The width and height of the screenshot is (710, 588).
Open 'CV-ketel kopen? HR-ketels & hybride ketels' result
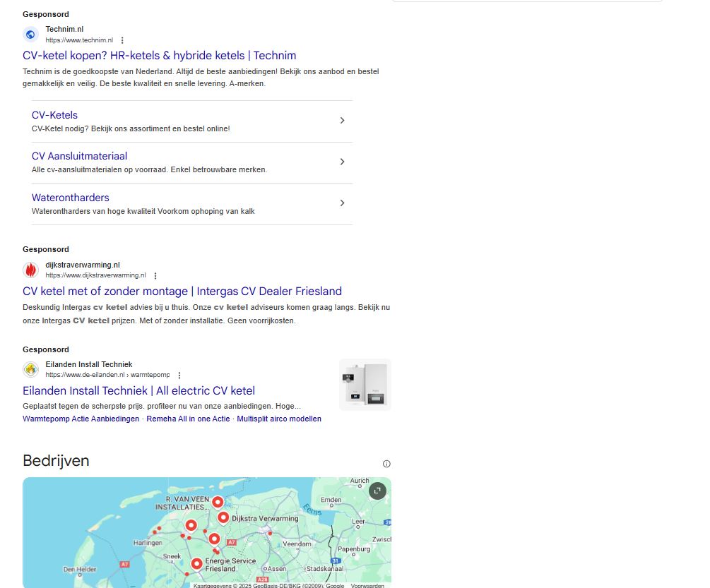coord(160,56)
